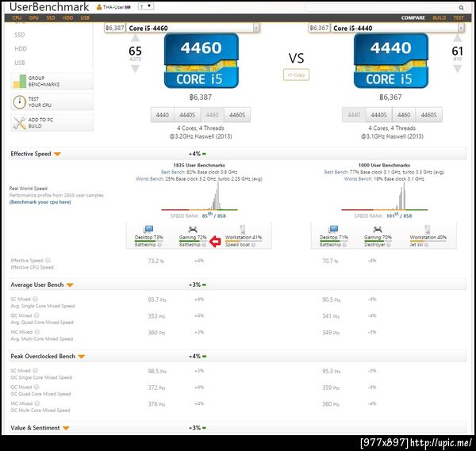Upvote the Core i5-4440 arrow

click(458, 38)
